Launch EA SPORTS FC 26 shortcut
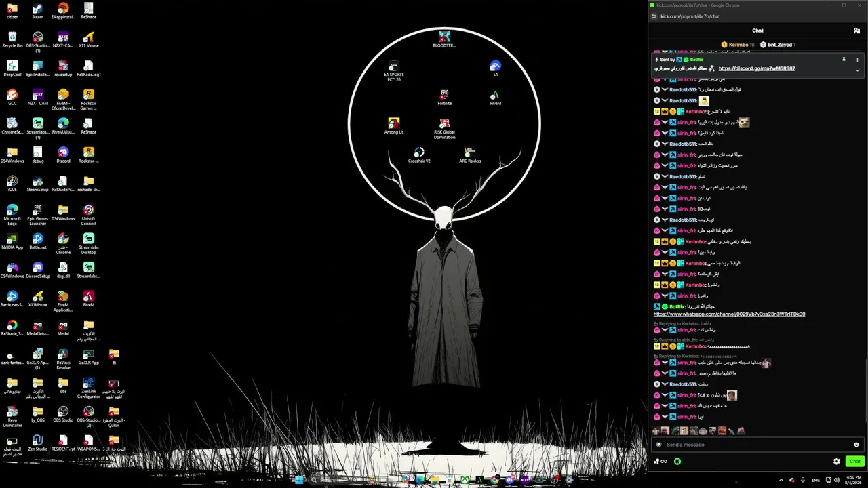Screen dimensions: 868x488 [x=393, y=71]
